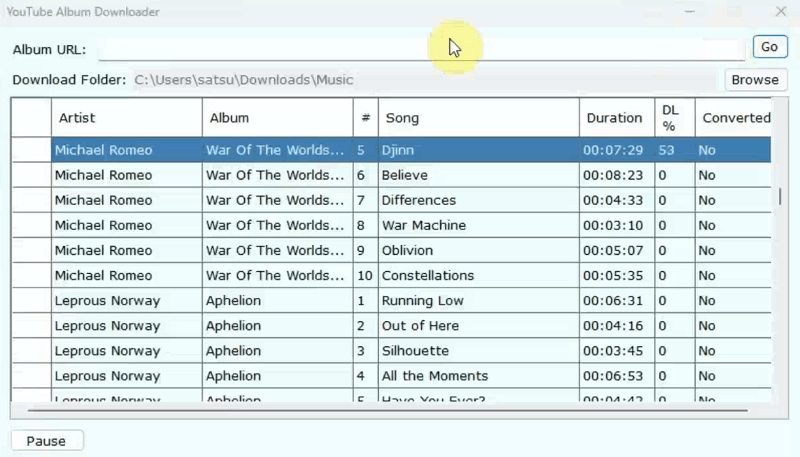Close the YouTube Album Downloader window

click(781, 11)
